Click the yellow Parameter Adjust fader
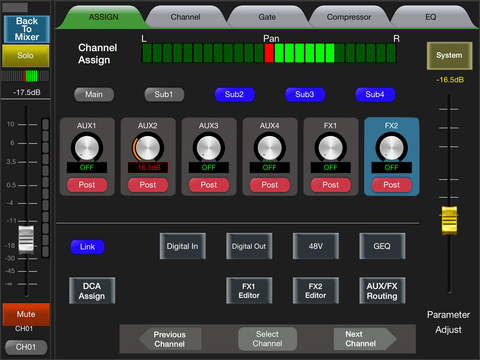480x360 pixels. point(449,220)
